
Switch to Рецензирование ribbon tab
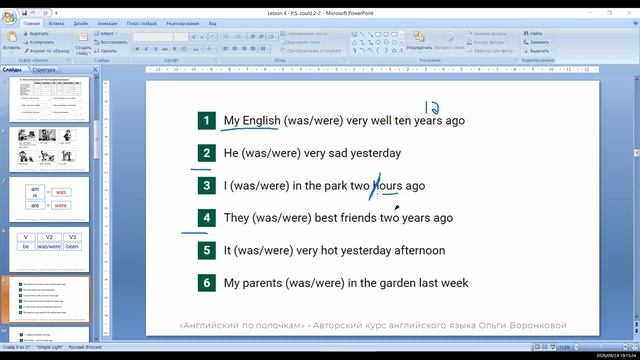182,24
